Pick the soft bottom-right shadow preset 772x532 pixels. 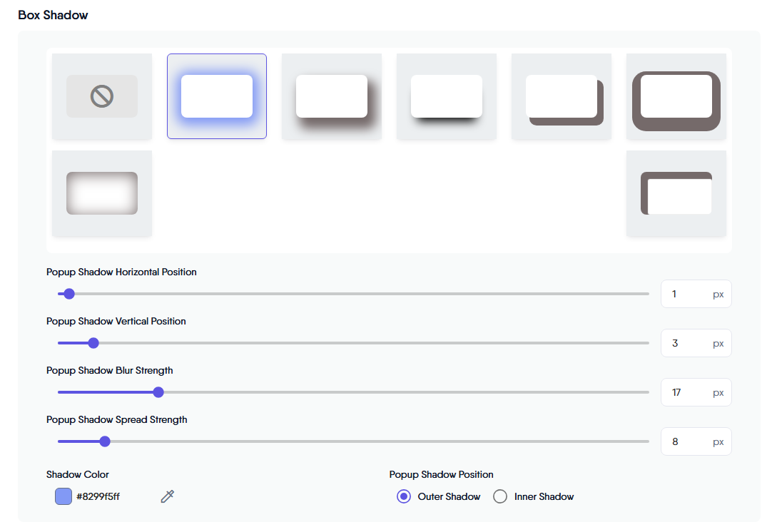332,96
